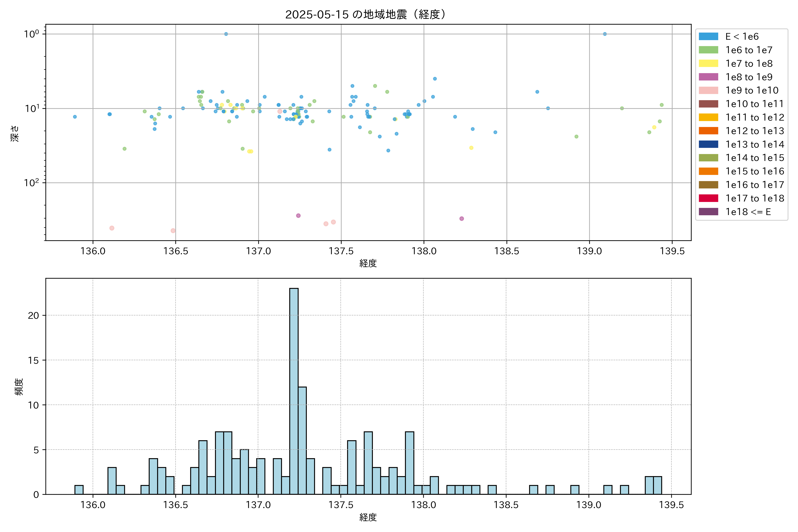Click the navy 1e13 to 1e14 swatch
798x532 pixels.
point(708,144)
